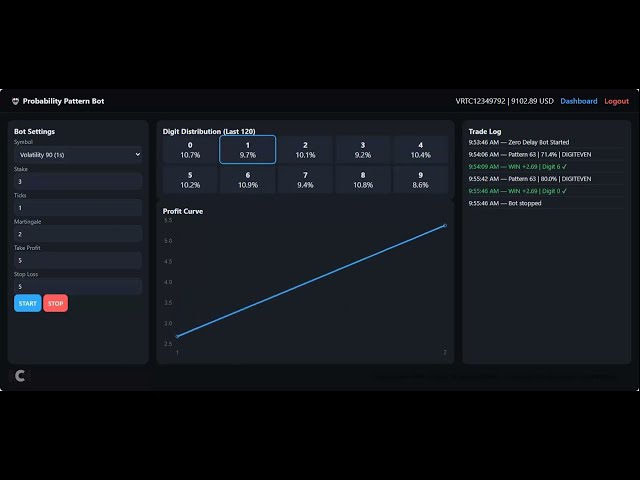
Task: Click the Profit Curve heading
Action: point(183,211)
